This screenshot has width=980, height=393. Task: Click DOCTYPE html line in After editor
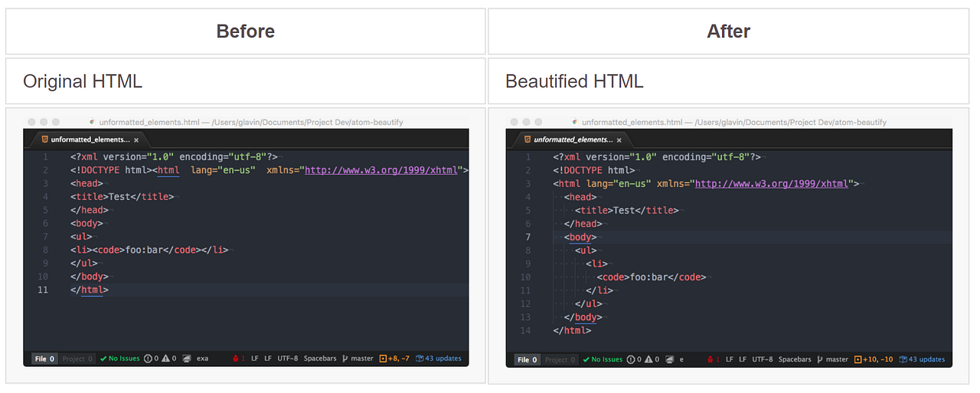click(594, 170)
